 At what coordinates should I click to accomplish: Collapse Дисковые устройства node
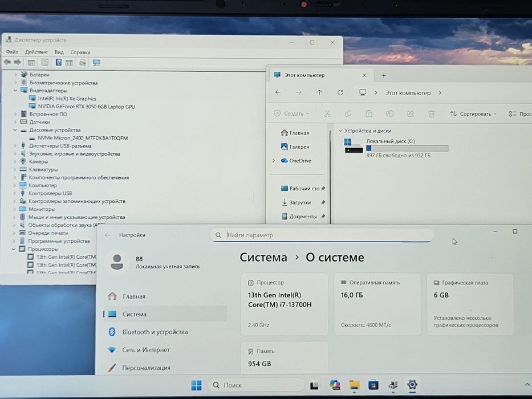coord(15,130)
